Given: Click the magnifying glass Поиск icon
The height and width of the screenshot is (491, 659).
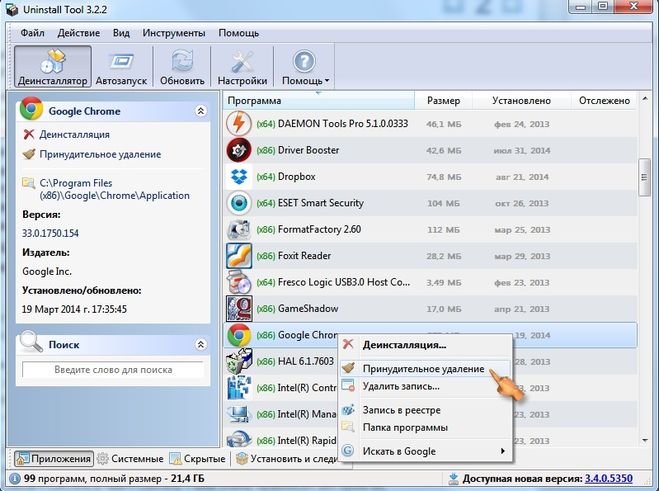Looking at the screenshot, I should coord(31,341).
